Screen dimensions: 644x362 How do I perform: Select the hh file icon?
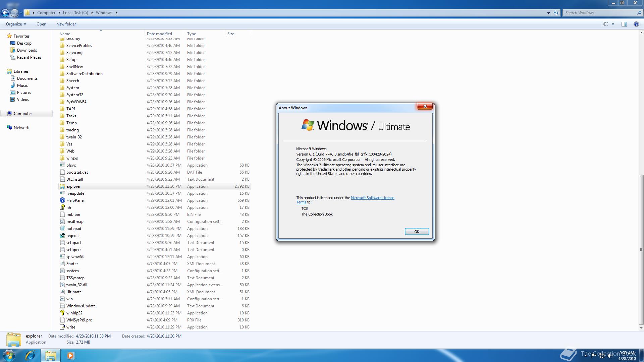(x=62, y=207)
